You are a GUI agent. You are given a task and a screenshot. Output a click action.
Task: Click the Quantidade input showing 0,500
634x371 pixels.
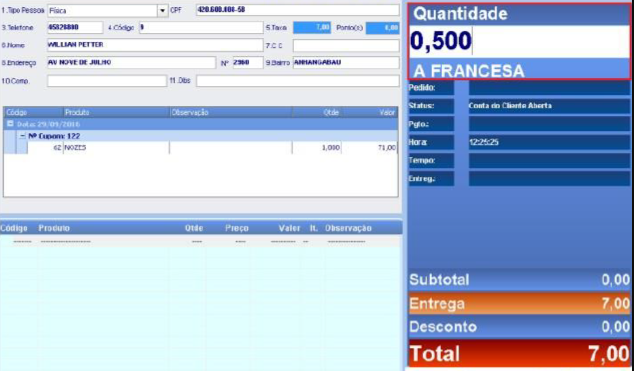519,41
